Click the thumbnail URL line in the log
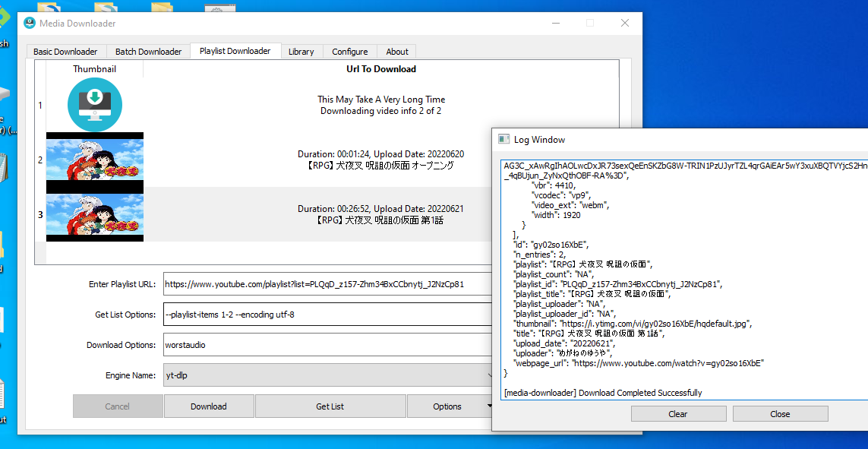Image resolution: width=868 pixels, height=449 pixels. pos(633,324)
